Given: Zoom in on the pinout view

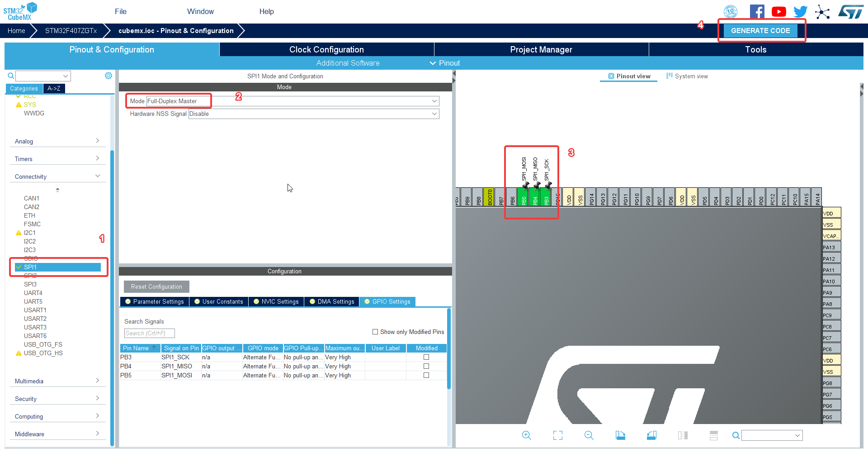Looking at the screenshot, I should click(x=526, y=435).
